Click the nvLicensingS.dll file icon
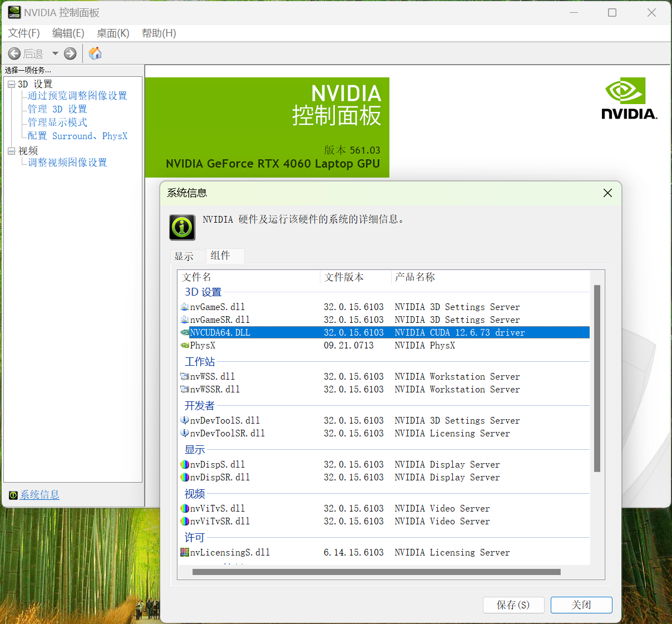This screenshot has width=672, height=624. pos(185,552)
